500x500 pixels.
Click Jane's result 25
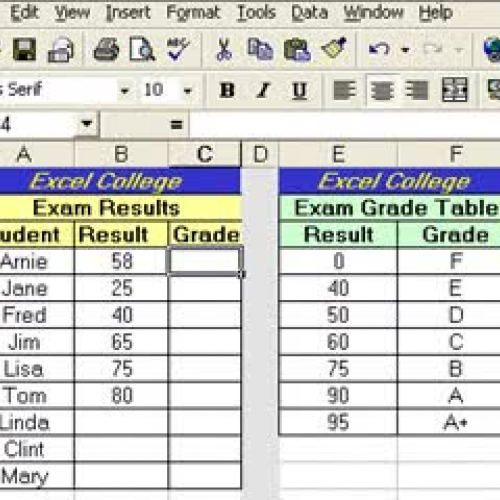[x=122, y=288]
